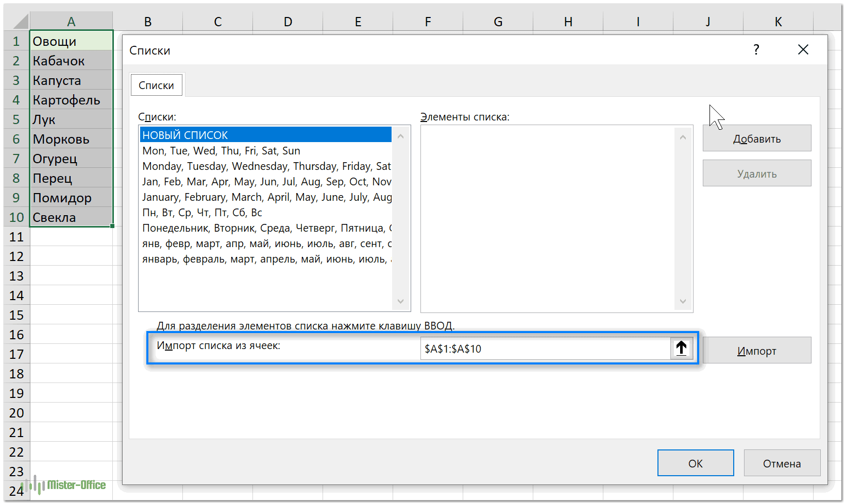This screenshot has height=504, width=845.
Task: Select column A header
Action: 71,22
